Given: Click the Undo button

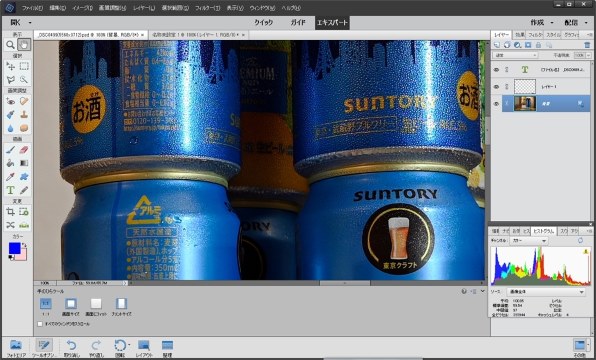Looking at the screenshot, I should pyautogui.click(x=71, y=348).
